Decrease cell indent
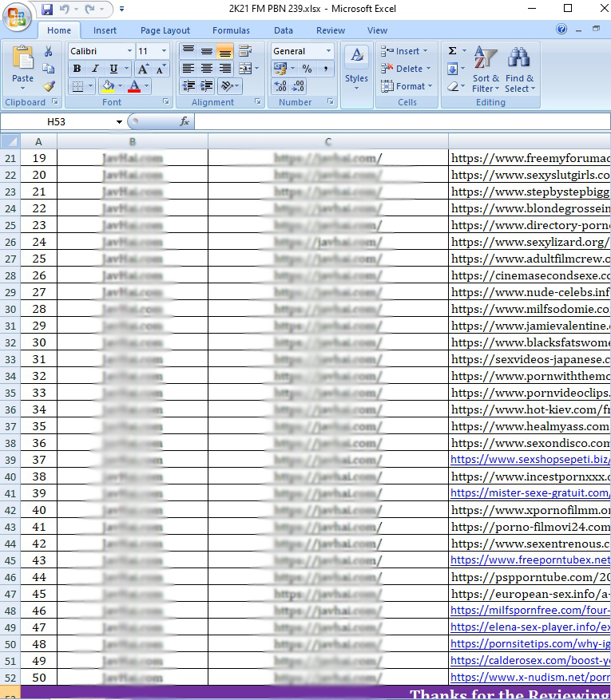 pyautogui.click(x=189, y=85)
